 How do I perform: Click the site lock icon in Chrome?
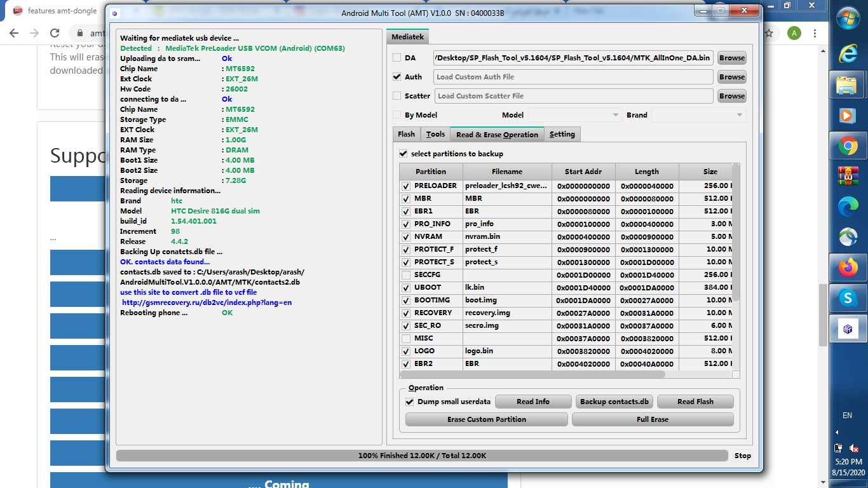(80, 33)
